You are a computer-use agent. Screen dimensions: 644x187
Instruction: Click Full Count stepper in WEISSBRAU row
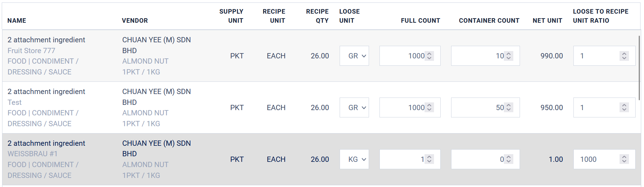pyautogui.click(x=429, y=159)
